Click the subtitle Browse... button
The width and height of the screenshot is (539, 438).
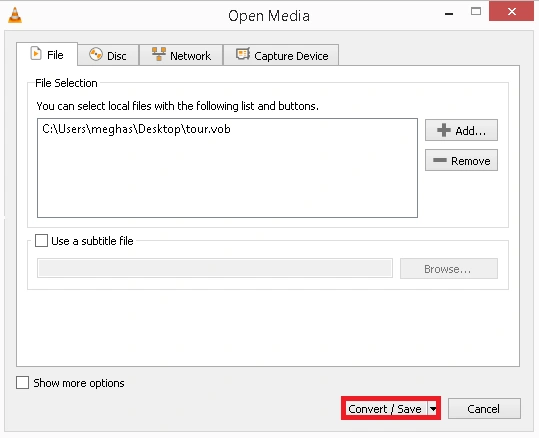point(449,269)
